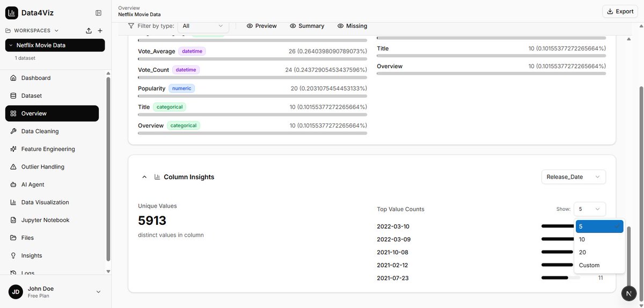Expand the Workspaces dropdown chevron
Image resolution: width=644 pixels, height=308 pixels.
point(57,31)
